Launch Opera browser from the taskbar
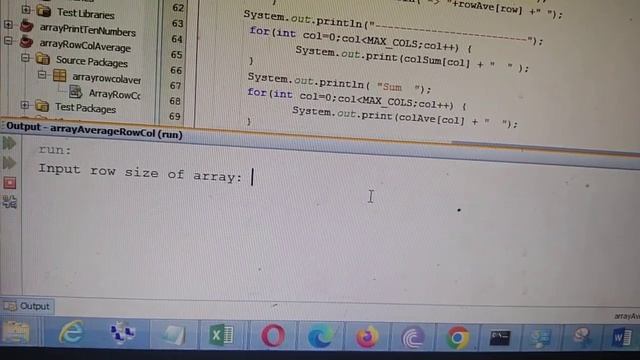 point(273,336)
